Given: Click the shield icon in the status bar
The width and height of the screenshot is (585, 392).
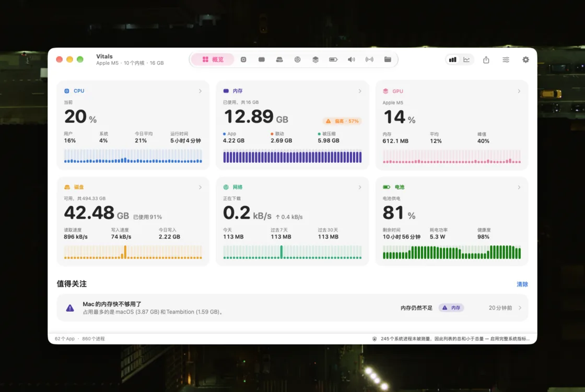Looking at the screenshot, I should pyautogui.click(x=375, y=339).
